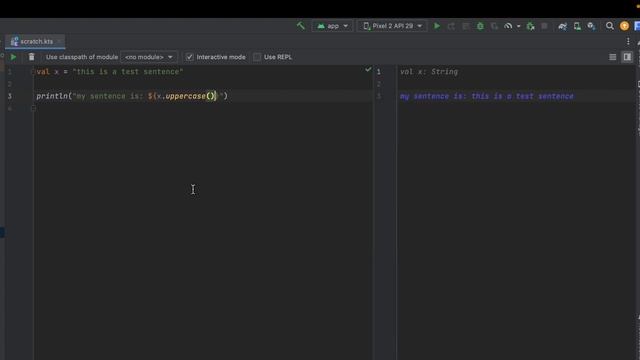
Task: Click line number 3 in editor gutter
Action: coord(10,96)
